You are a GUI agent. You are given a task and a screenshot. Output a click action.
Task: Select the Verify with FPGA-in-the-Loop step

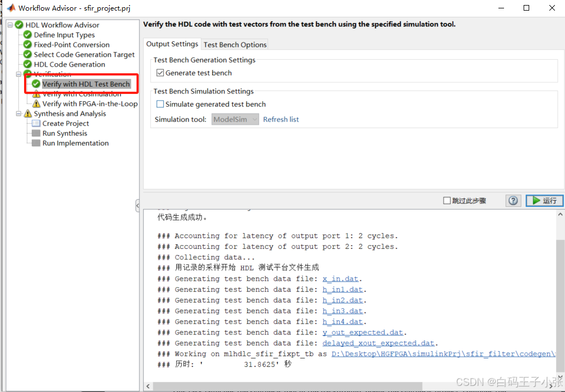pyautogui.click(x=90, y=104)
